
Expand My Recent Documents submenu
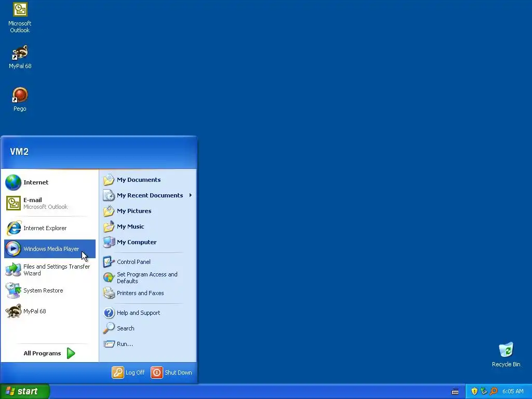pos(148,195)
